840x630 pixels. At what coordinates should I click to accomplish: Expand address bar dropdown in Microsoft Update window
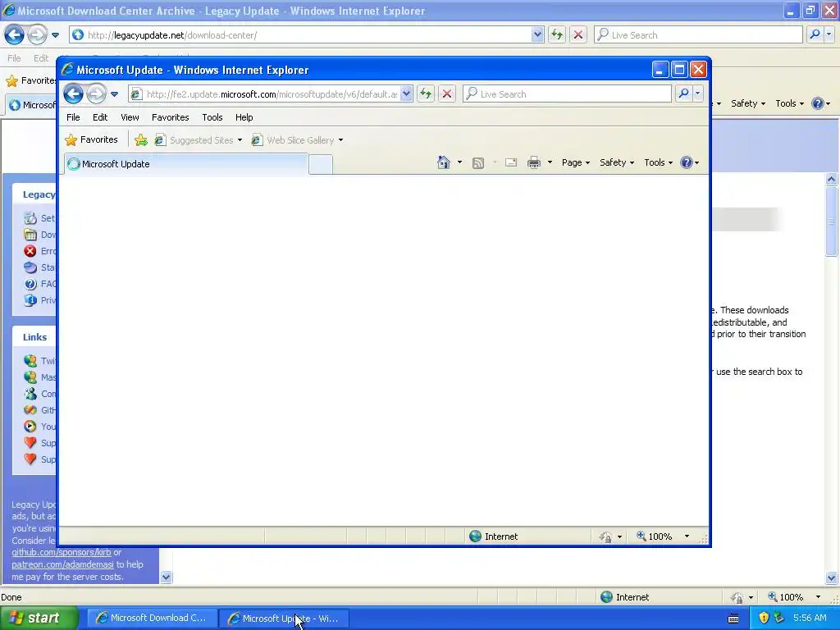click(406, 94)
